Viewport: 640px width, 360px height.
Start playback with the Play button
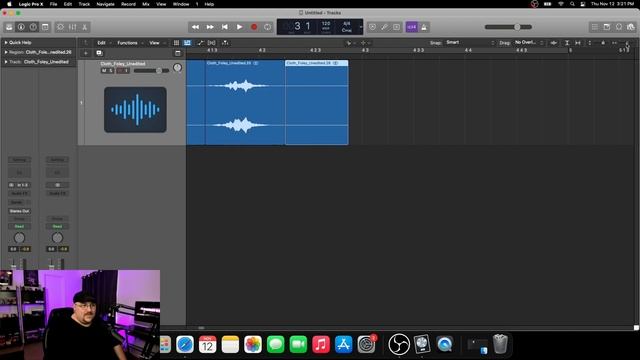click(239, 27)
